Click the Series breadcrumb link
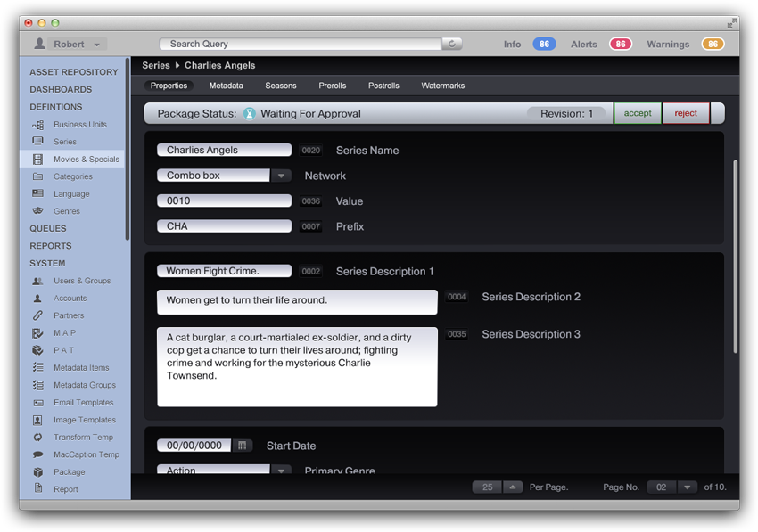The height and width of the screenshot is (532, 758). pyautogui.click(x=156, y=65)
